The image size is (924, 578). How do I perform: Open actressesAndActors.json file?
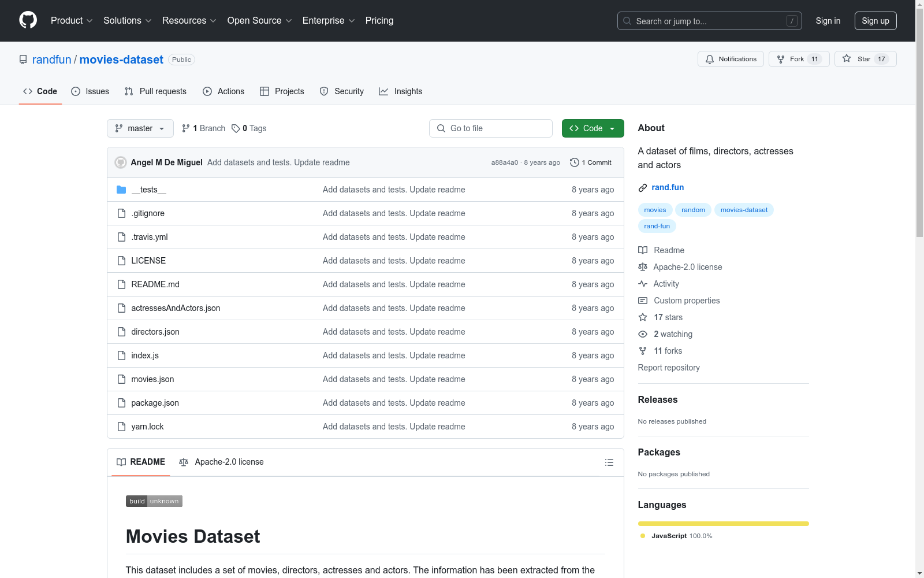click(176, 308)
